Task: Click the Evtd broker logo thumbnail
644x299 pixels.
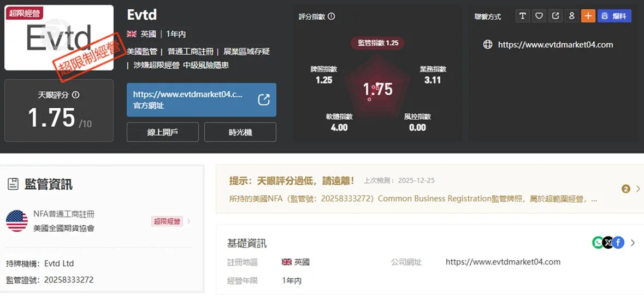Action: point(59,38)
